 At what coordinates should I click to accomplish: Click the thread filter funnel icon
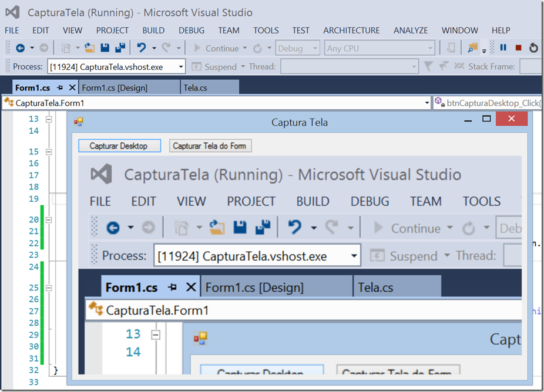428,66
